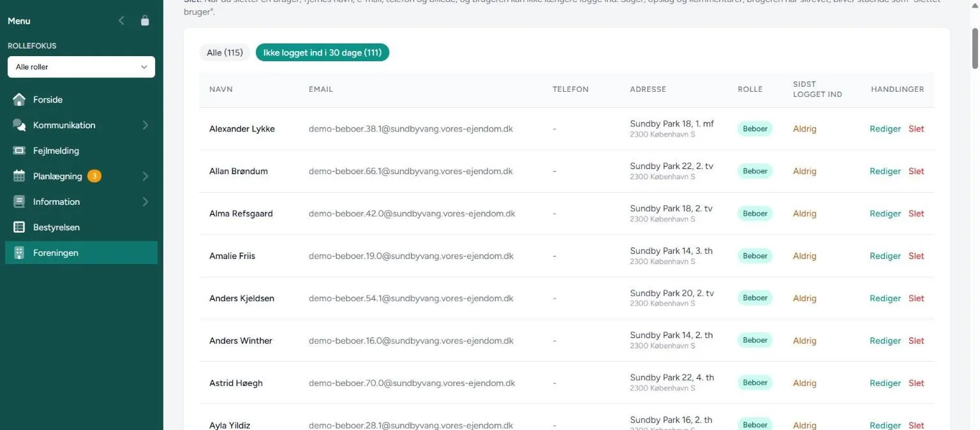Image resolution: width=980 pixels, height=430 pixels.
Task: Click the Forside house icon
Action: pos(19,100)
